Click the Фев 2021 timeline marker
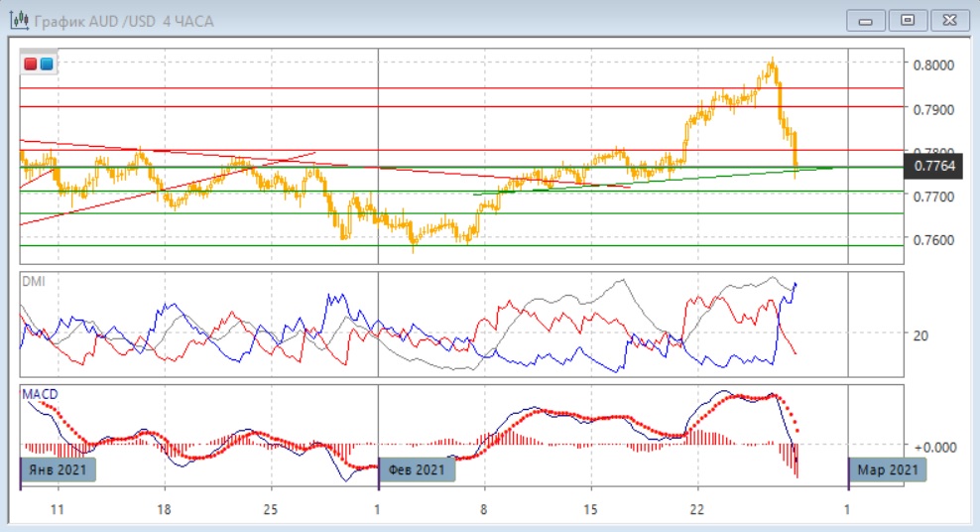The width and height of the screenshot is (980, 532). pyautogui.click(x=417, y=469)
